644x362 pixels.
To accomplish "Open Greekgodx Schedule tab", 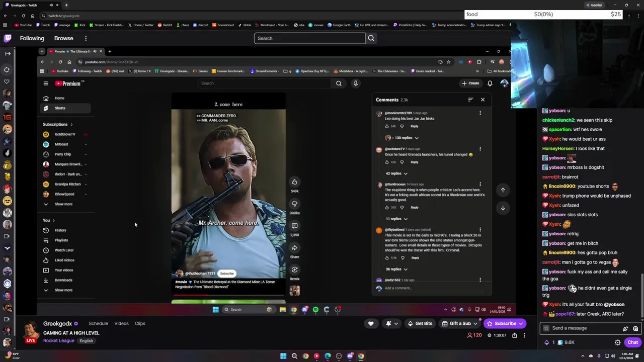I will 98,324.
